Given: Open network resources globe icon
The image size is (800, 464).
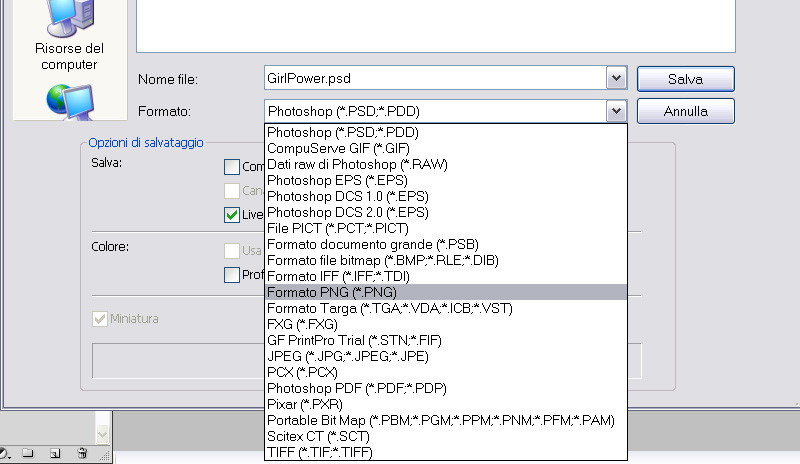Looking at the screenshot, I should pos(68,100).
